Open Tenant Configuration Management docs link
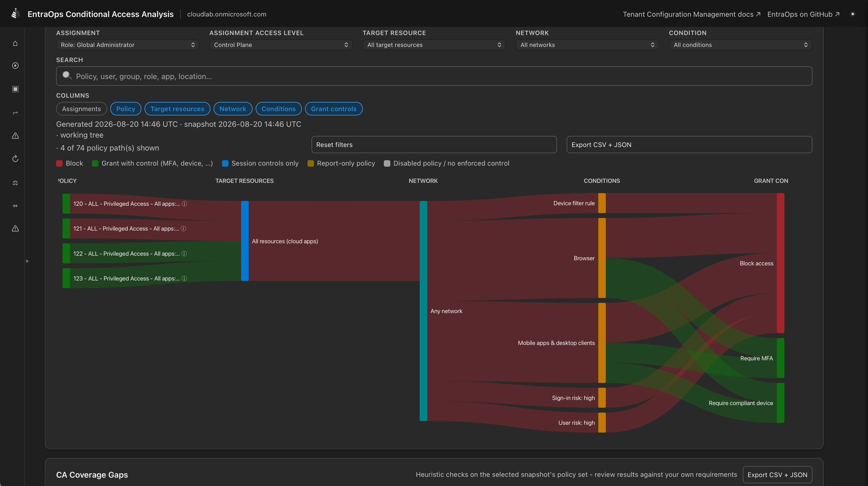Image resolution: width=868 pixels, height=486 pixels. coord(691,14)
